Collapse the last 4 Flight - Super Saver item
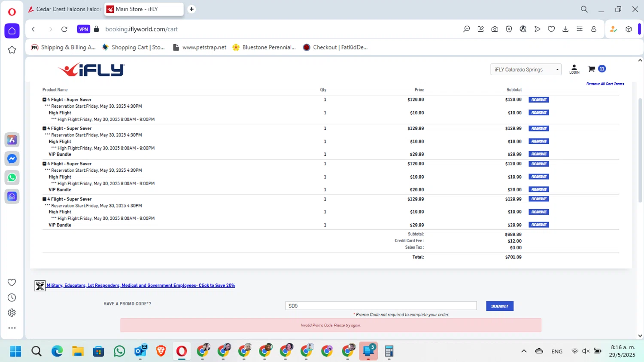 (x=44, y=199)
